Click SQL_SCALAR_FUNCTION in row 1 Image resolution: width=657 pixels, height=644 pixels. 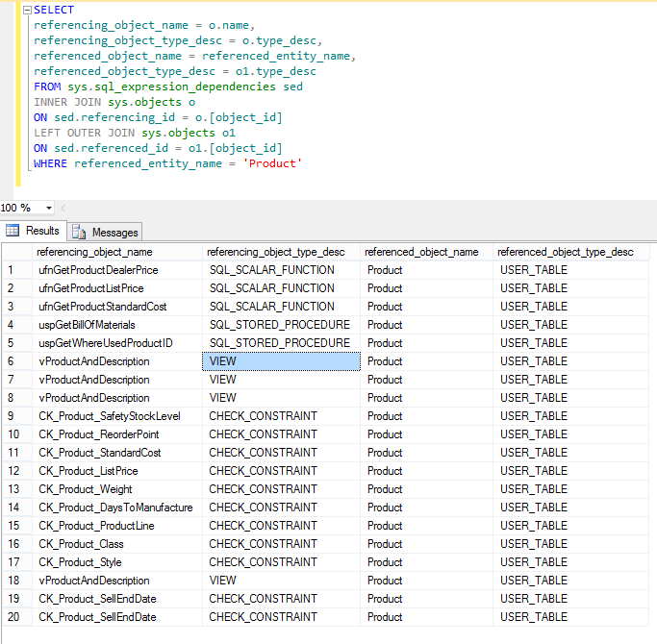281,270
